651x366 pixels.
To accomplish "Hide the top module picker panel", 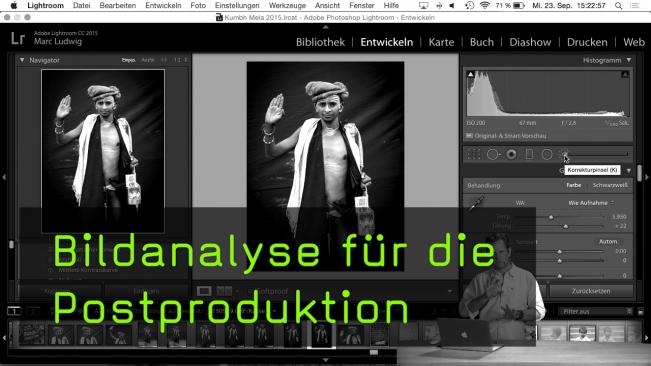I will (326, 27).
